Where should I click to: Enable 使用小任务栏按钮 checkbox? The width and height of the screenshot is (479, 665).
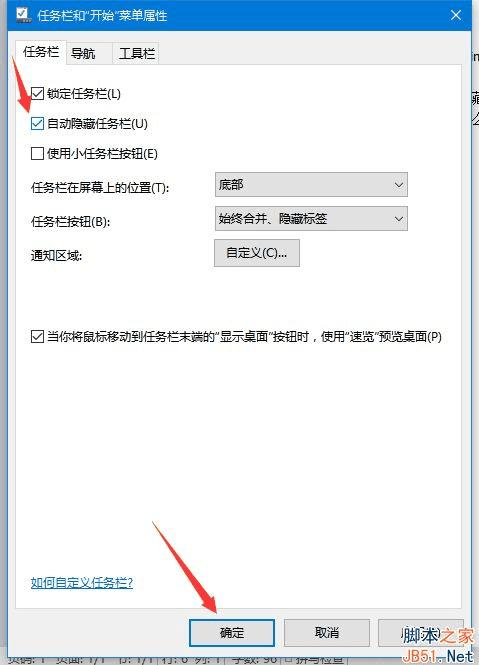click(37, 153)
